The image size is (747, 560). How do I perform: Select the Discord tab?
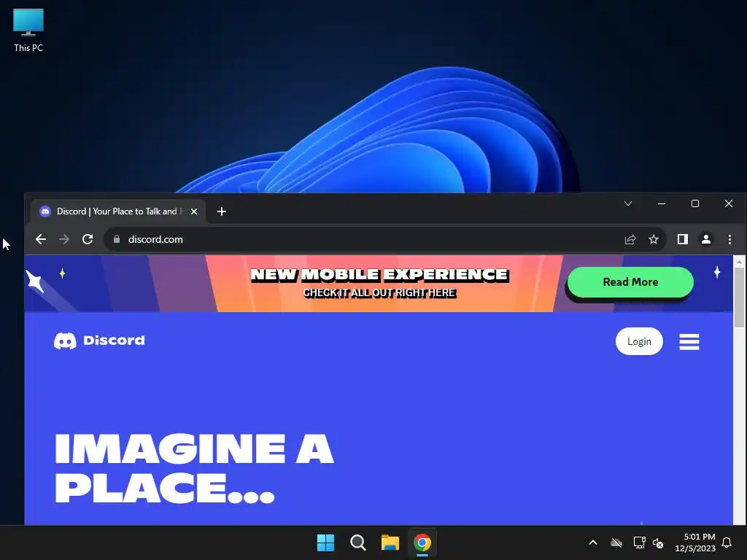(117, 211)
